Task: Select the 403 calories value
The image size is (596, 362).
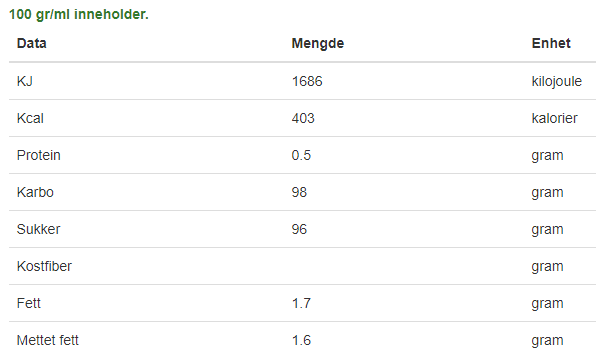Action: (x=303, y=118)
